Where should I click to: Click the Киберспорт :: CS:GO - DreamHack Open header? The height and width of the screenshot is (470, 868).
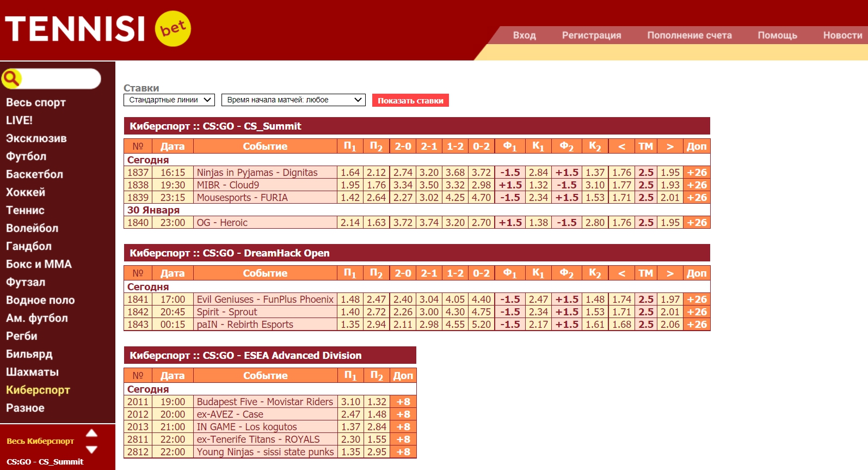tap(417, 253)
